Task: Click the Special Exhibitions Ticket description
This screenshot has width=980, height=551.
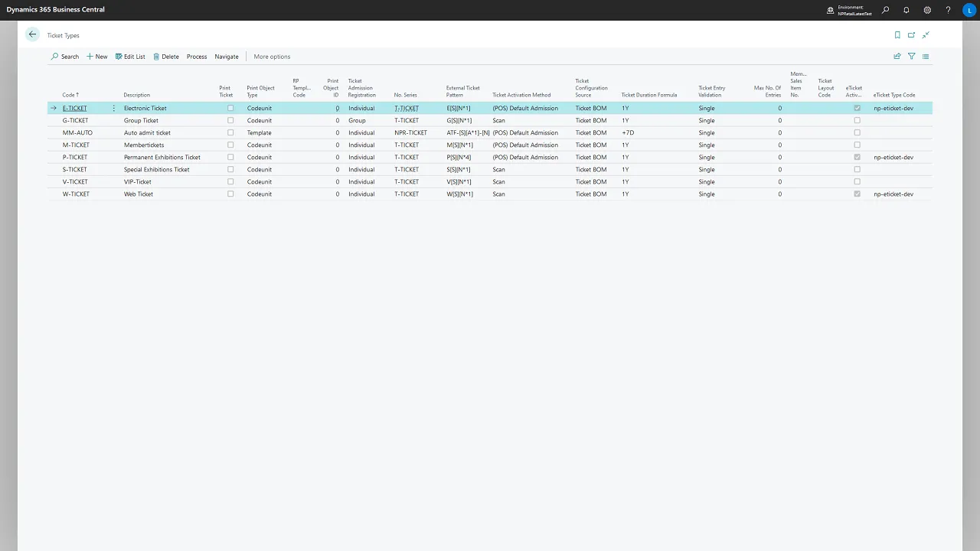Action: (x=157, y=170)
